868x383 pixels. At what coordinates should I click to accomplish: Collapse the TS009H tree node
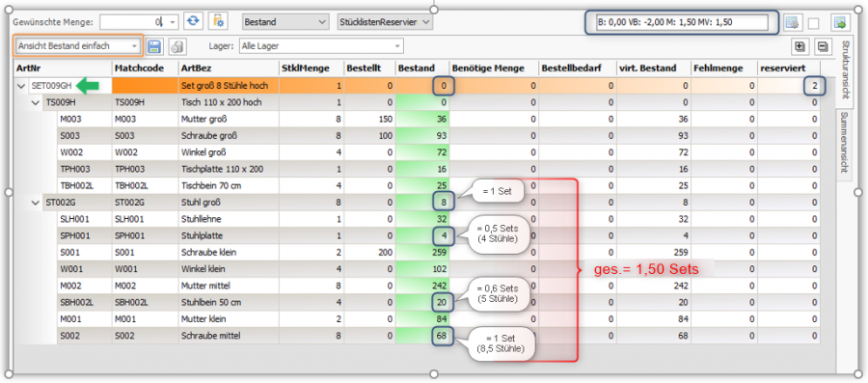click(35, 102)
